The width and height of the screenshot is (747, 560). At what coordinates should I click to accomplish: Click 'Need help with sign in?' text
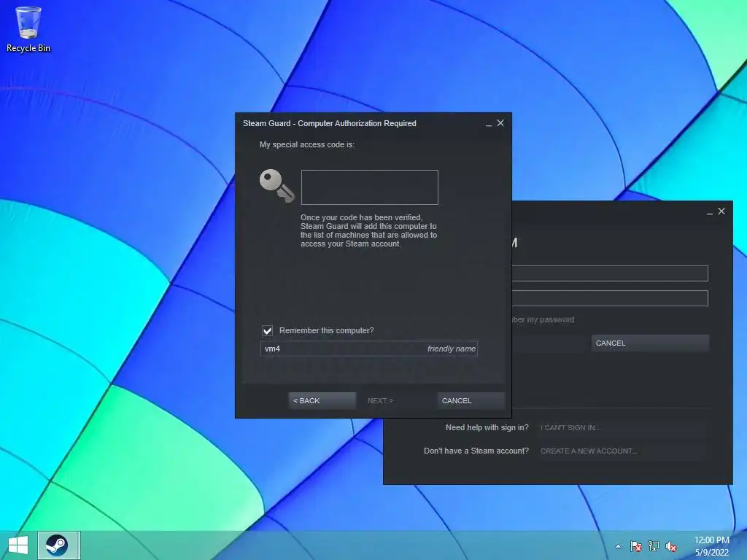487,427
